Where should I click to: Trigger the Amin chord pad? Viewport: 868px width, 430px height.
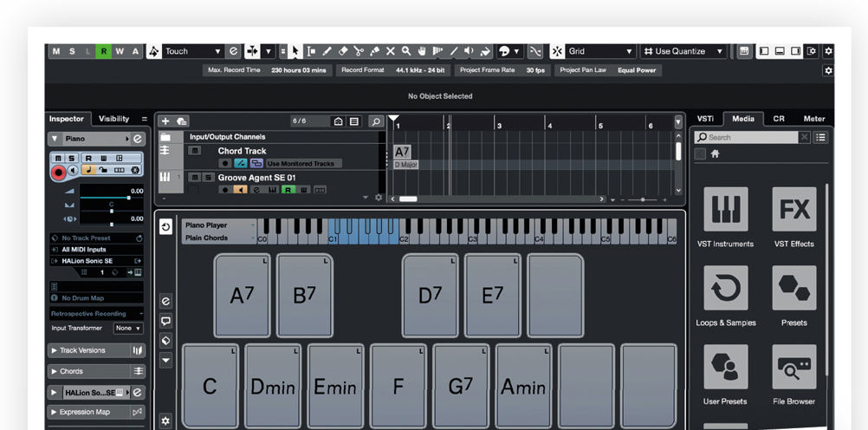pyautogui.click(x=523, y=386)
